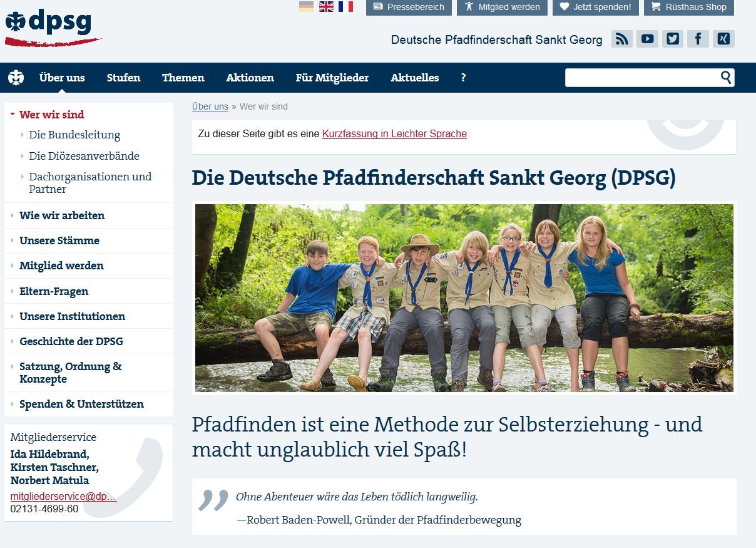Screen dimensions: 756x548
Task: Switch to French language flag
Action: [345, 7]
